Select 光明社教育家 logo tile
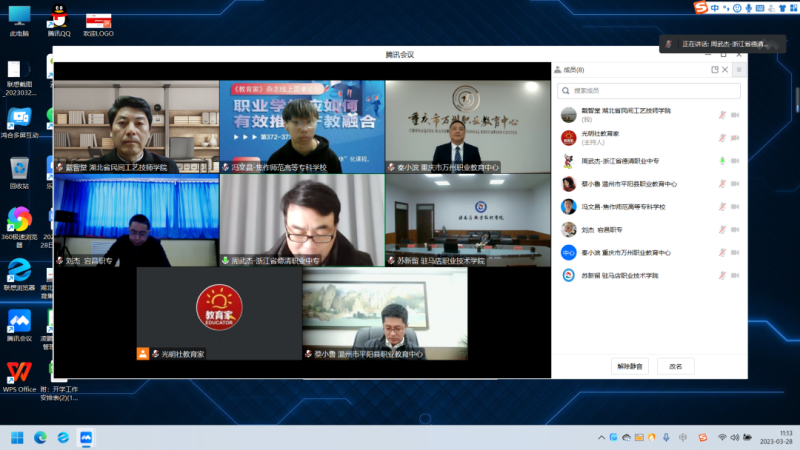Viewport: 800px width, 450px height. point(219,313)
